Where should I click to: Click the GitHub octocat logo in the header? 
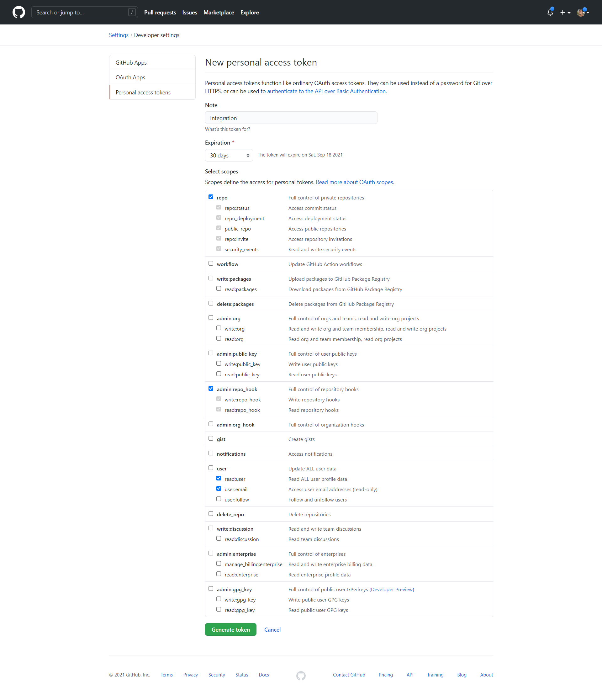[18, 12]
